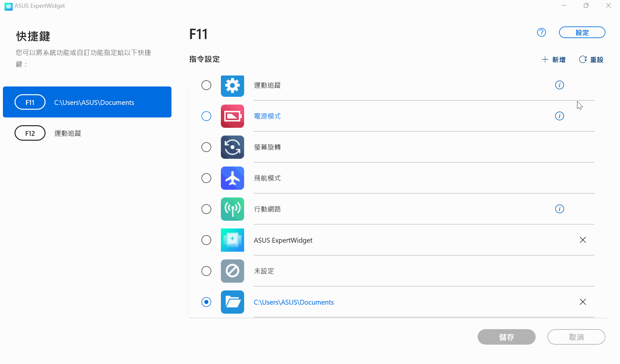Select the 行動網路 radio button
Image resolution: width=620 pixels, height=364 pixels.
click(206, 209)
